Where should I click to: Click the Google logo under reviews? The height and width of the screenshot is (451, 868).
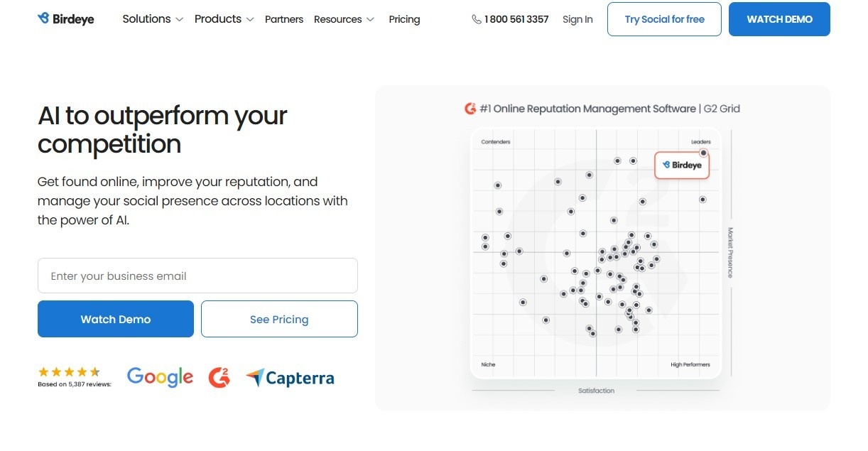point(160,377)
